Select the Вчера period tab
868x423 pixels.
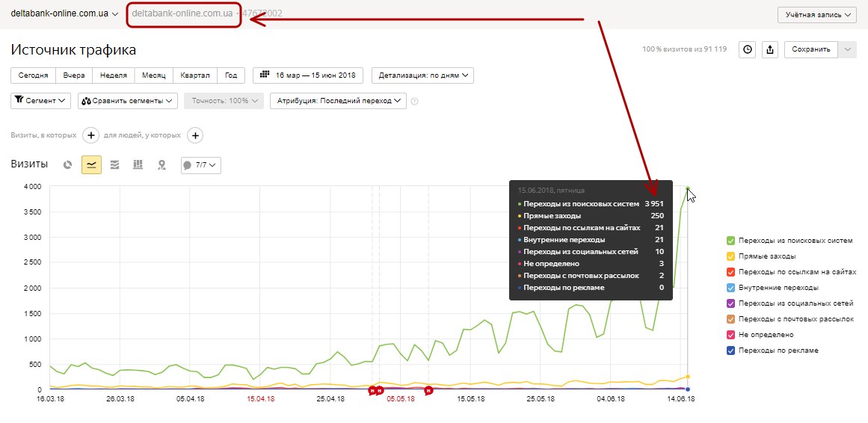pyautogui.click(x=74, y=75)
